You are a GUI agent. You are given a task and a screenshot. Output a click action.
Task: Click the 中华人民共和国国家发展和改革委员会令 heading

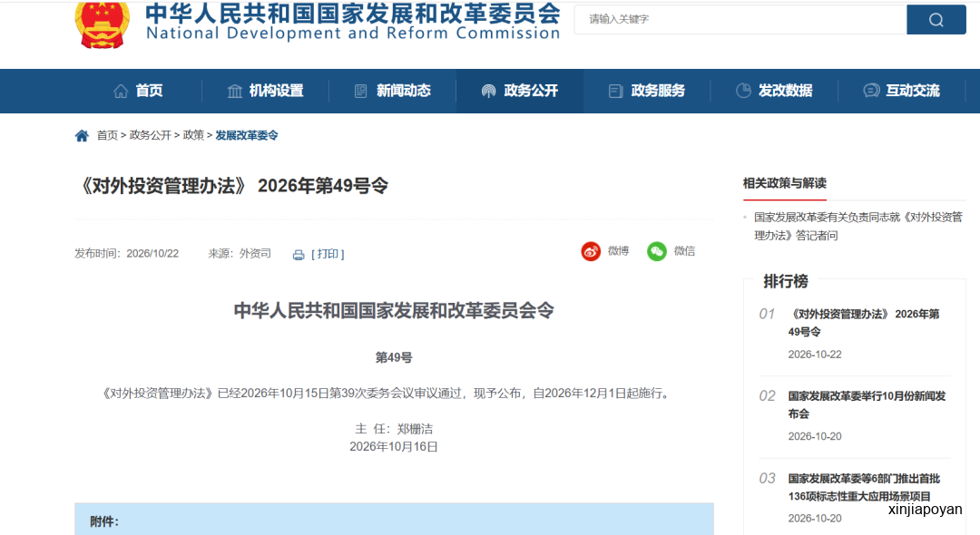[394, 311]
